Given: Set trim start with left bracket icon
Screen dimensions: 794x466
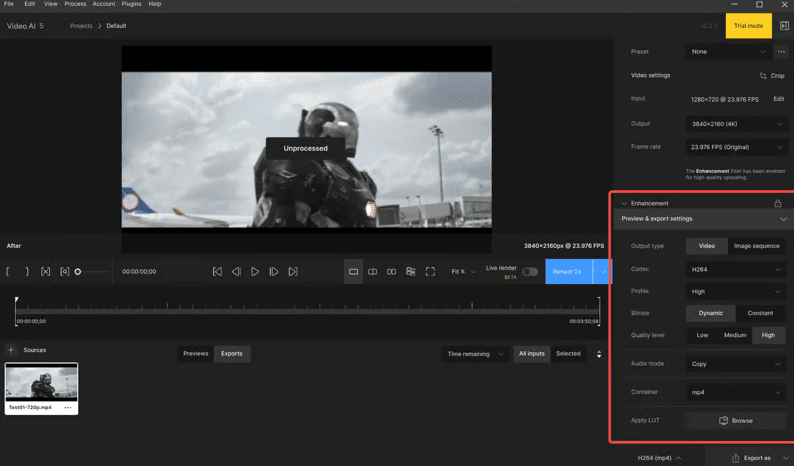Looking at the screenshot, I should coord(8,271).
